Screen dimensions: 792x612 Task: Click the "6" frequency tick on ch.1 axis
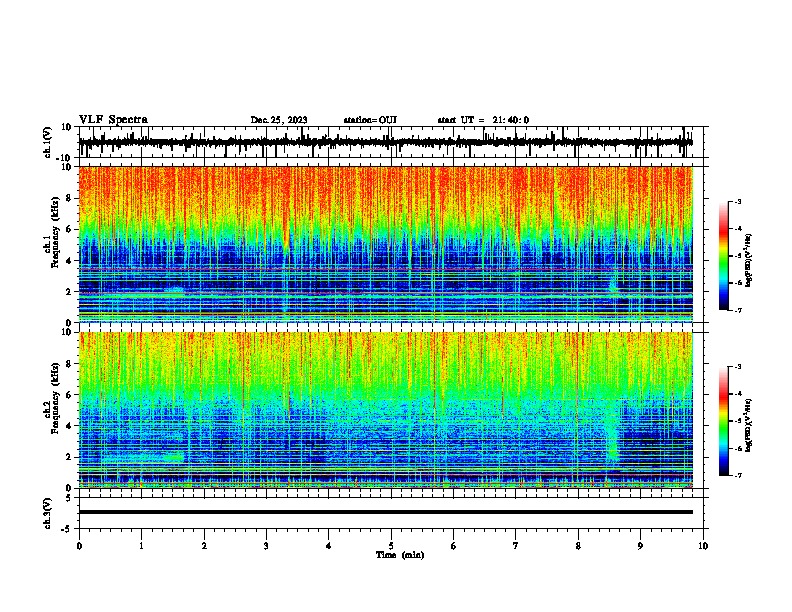pos(71,229)
